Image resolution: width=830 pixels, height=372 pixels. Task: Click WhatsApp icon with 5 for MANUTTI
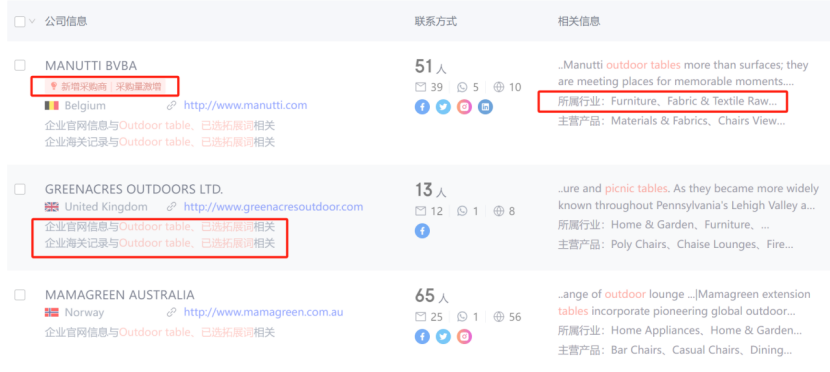pyautogui.click(x=462, y=87)
